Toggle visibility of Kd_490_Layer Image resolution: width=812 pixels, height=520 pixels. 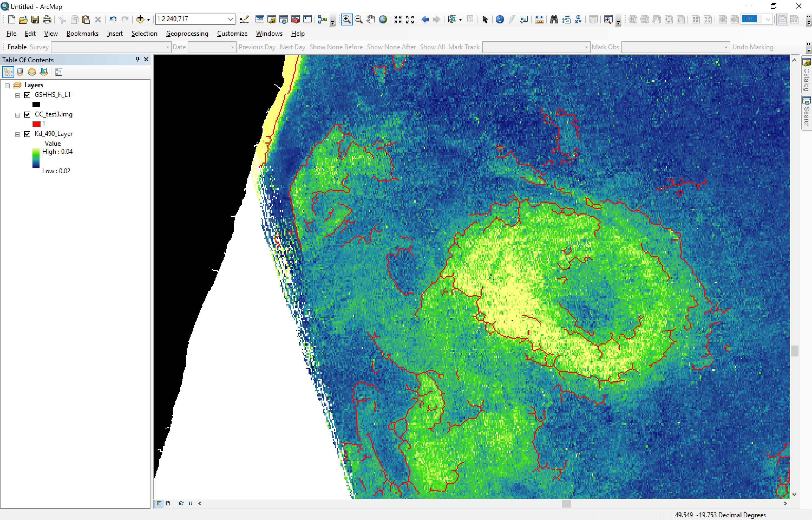[x=27, y=134]
